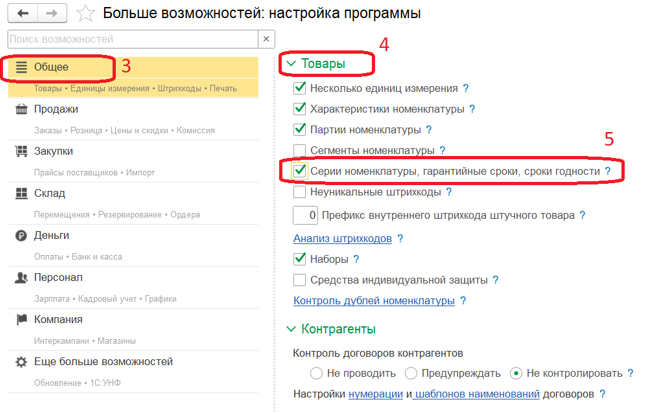The image size is (658, 413).
Task: Click the back navigation arrow
Action: 22,13
